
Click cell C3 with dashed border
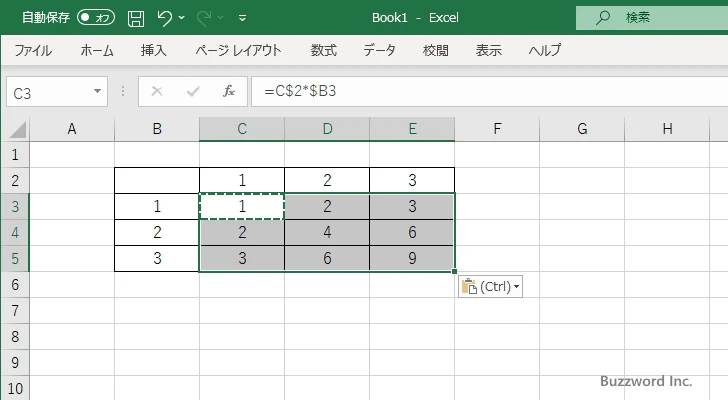pyautogui.click(x=242, y=206)
